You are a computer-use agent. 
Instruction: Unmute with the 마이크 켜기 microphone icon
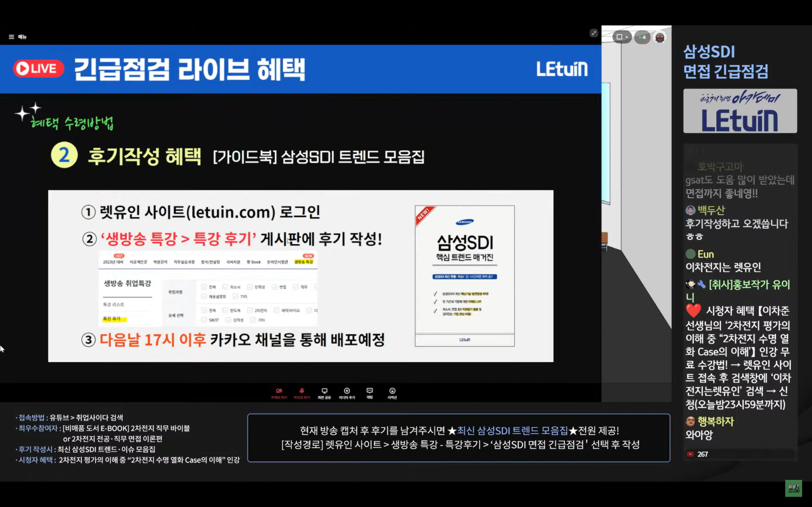coord(302,391)
